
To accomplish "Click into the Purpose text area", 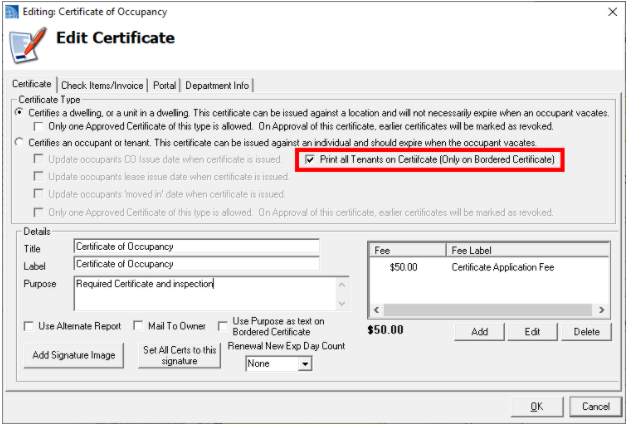I will (205, 293).
